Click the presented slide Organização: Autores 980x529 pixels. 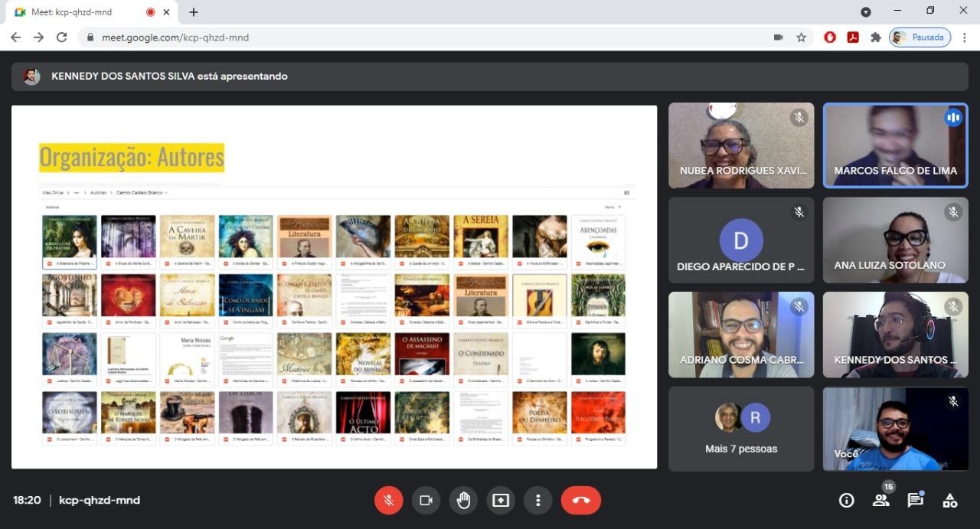pyautogui.click(x=334, y=287)
